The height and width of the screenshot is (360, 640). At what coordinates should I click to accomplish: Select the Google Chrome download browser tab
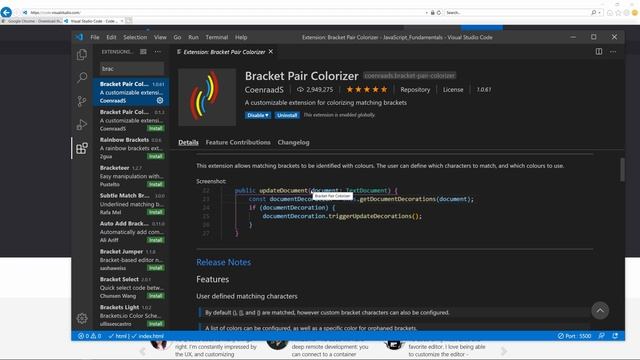coord(32,21)
